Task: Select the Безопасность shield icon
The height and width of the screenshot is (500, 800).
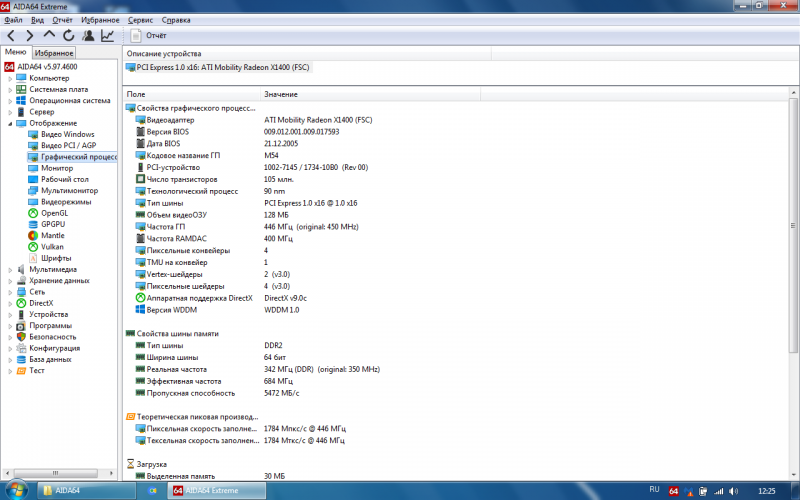Action: click(x=21, y=337)
